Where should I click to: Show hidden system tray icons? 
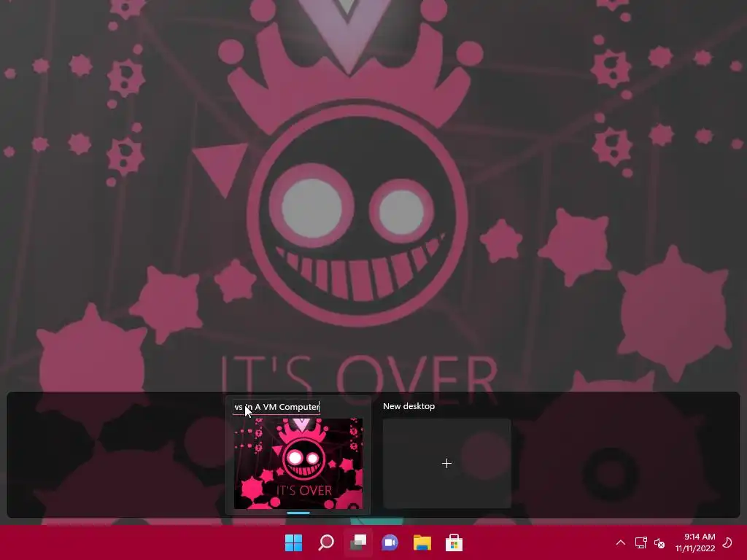point(620,542)
